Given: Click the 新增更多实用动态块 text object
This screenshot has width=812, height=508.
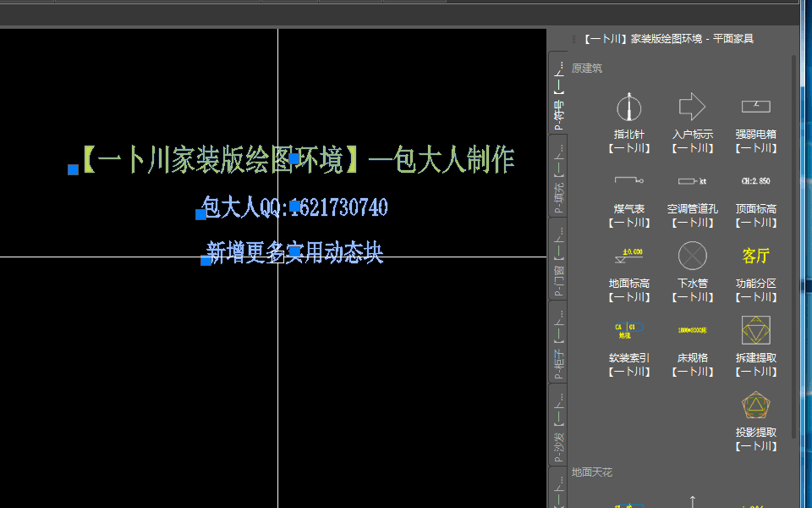Looking at the screenshot, I should (294, 253).
